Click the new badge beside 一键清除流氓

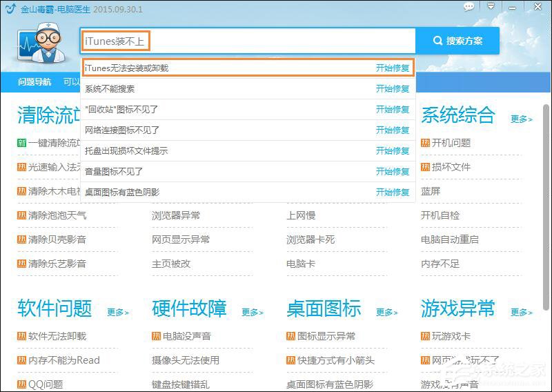[22, 143]
